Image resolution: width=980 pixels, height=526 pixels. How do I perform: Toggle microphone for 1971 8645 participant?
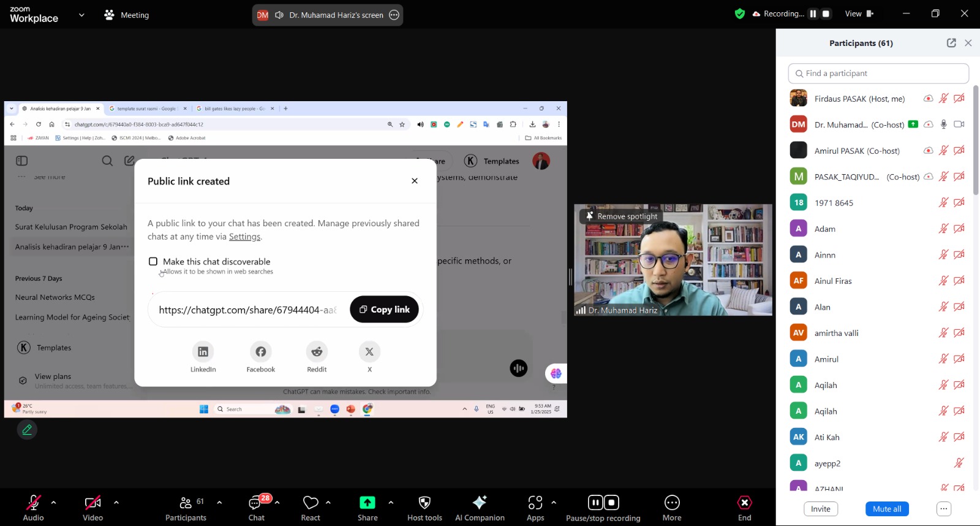click(944, 202)
